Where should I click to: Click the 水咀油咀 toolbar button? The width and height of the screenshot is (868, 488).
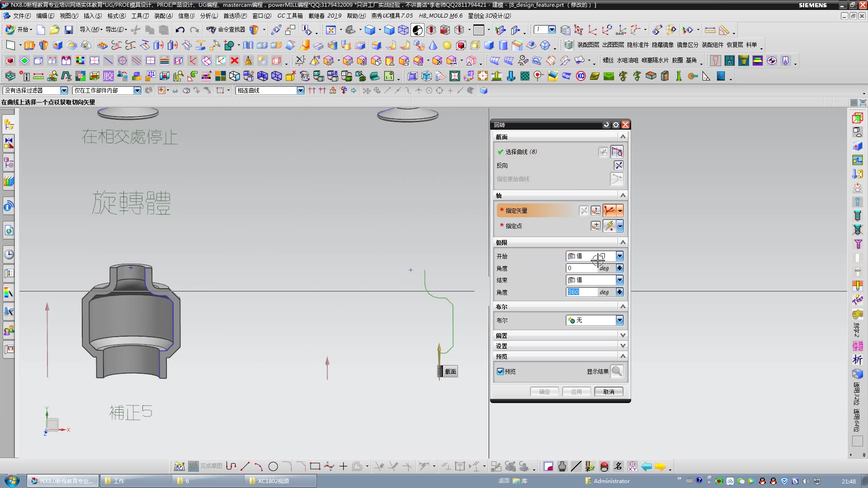click(x=627, y=61)
